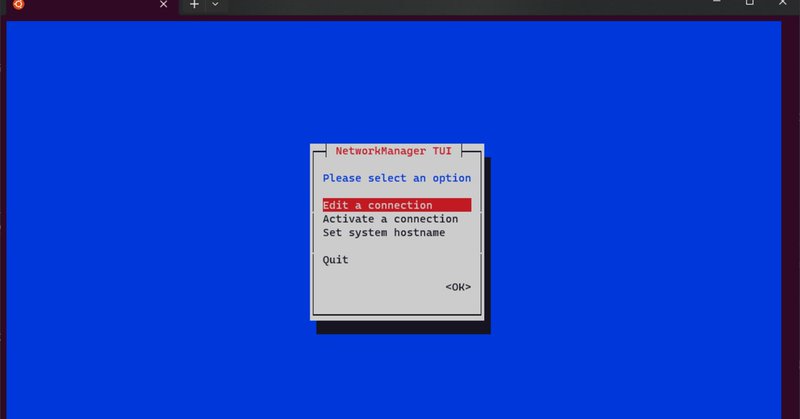Close the terminal window
This screenshot has height=419, width=800.
[x=783, y=3]
